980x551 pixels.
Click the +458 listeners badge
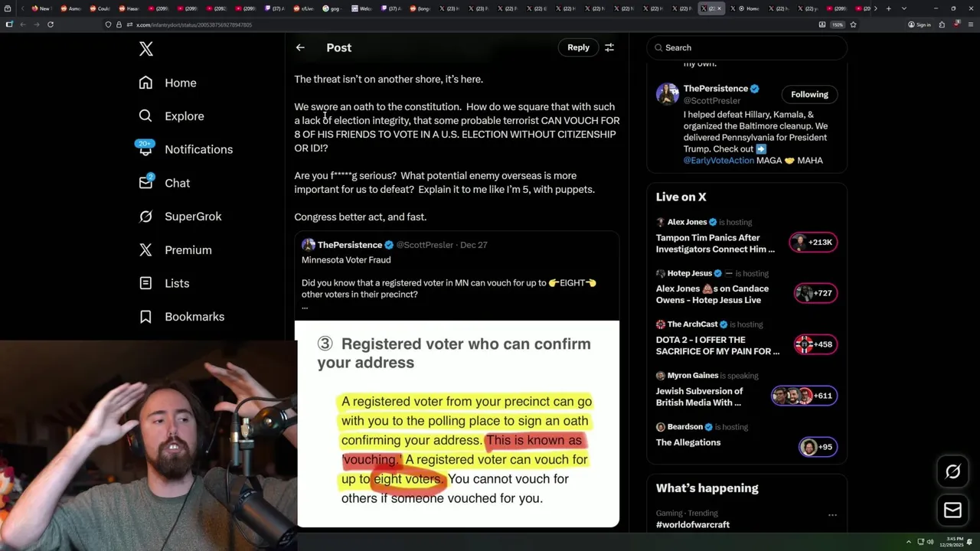pyautogui.click(x=815, y=344)
